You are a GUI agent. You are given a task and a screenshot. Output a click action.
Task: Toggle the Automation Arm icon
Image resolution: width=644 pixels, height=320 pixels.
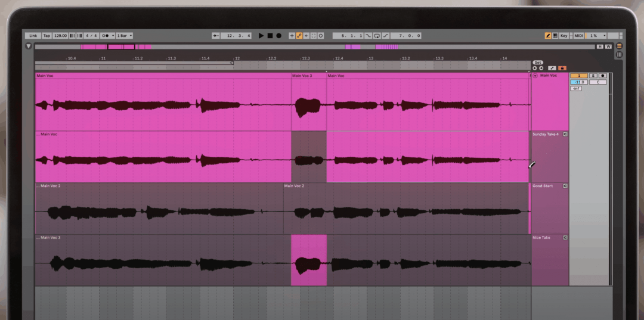pos(299,36)
